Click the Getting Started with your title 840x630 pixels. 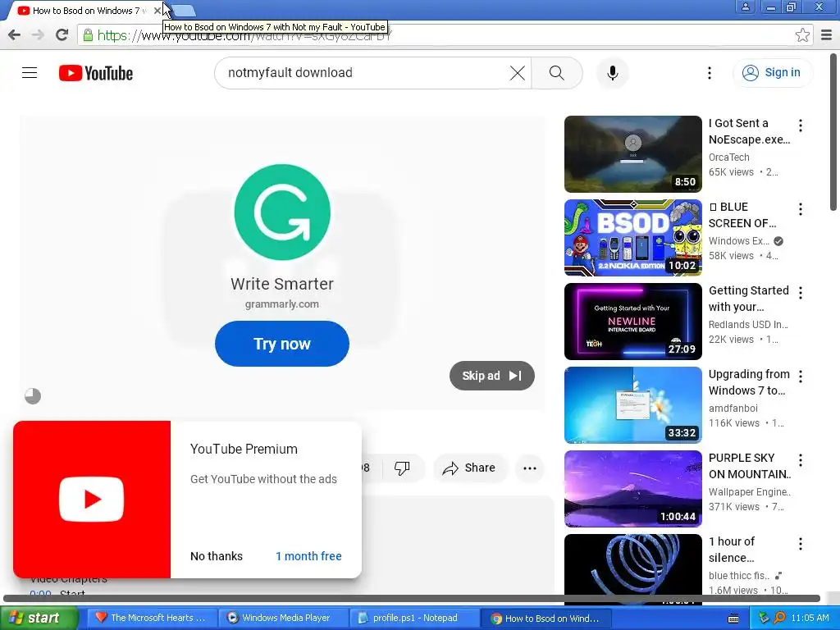coord(748,299)
